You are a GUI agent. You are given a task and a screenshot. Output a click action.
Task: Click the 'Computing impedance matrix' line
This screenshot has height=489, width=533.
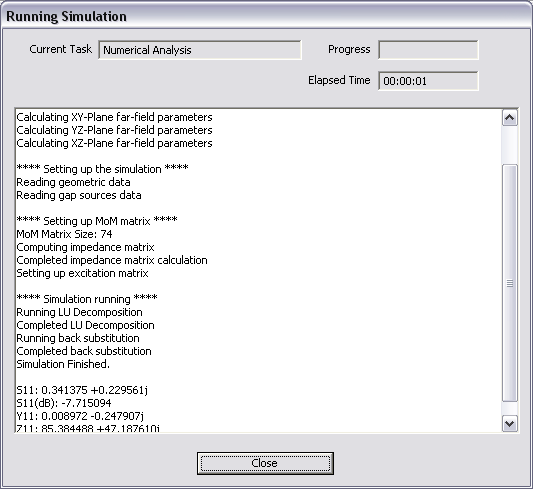(x=85, y=247)
